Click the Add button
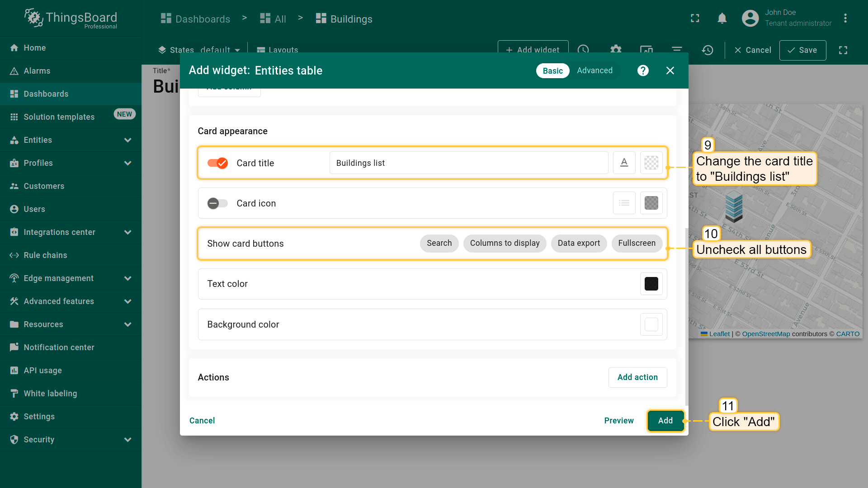The height and width of the screenshot is (488, 868). click(665, 421)
